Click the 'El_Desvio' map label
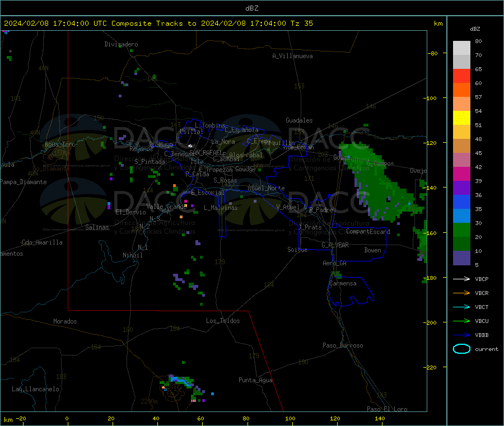504x426 pixels. [131, 212]
